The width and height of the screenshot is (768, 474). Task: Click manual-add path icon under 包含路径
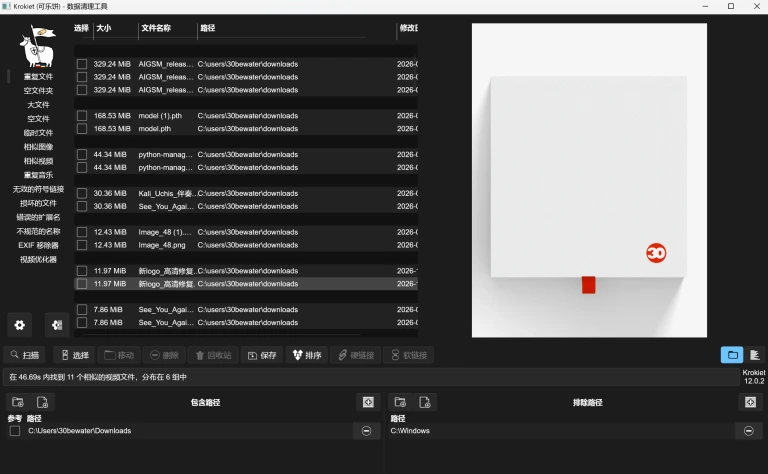click(43, 402)
